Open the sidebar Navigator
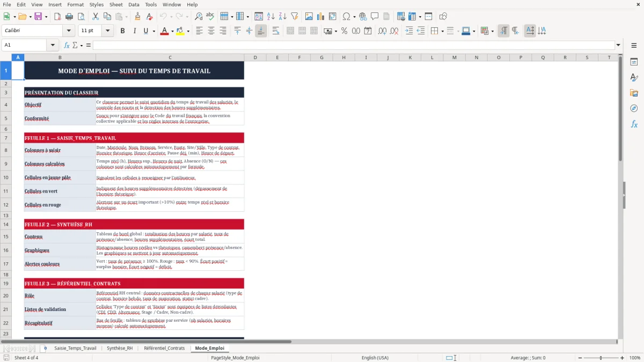This screenshot has height=362, width=644. click(634, 108)
